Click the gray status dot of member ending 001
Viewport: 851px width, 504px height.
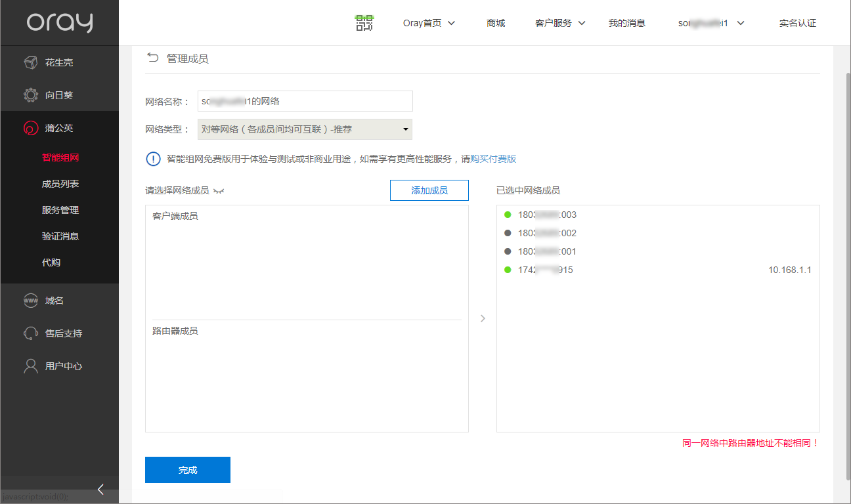(x=508, y=251)
